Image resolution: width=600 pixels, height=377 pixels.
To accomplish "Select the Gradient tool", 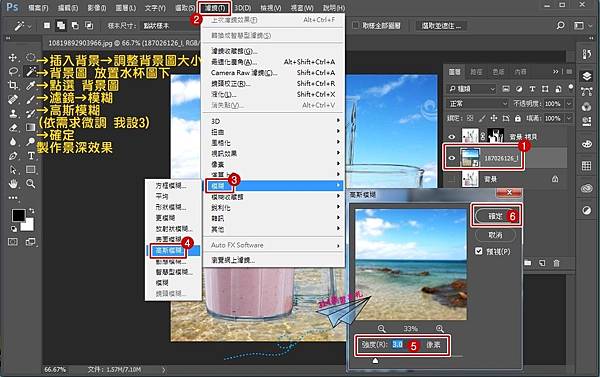I will [x=31, y=127].
